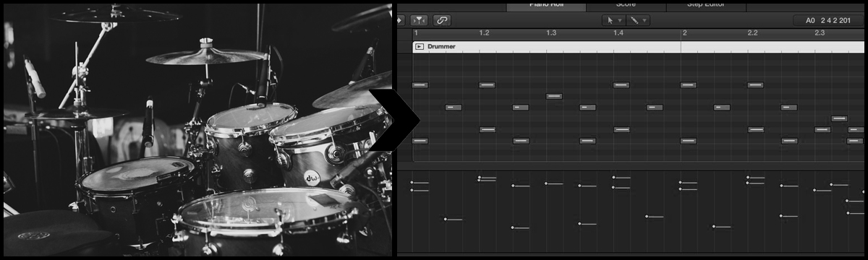
Task: Click the drum kit photo thumbnail
Action: point(197,130)
